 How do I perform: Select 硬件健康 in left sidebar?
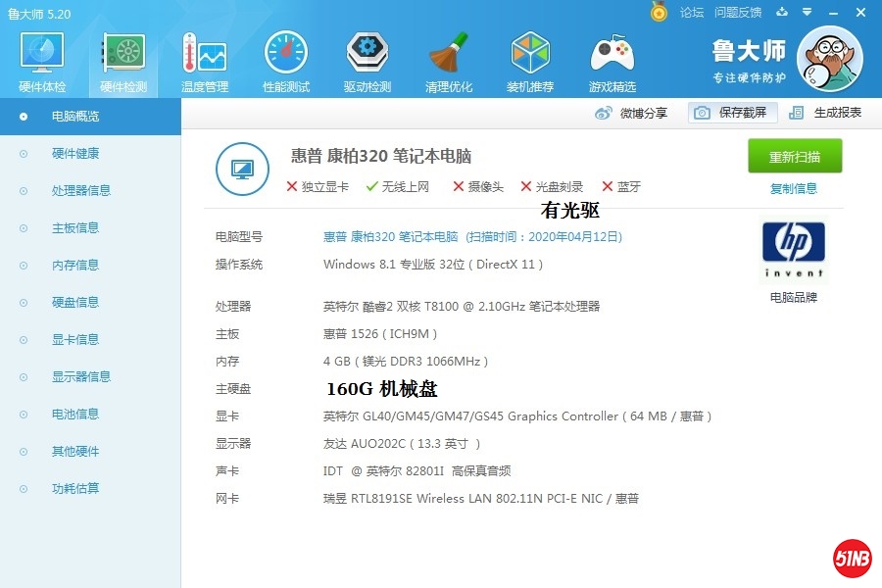click(75, 154)
